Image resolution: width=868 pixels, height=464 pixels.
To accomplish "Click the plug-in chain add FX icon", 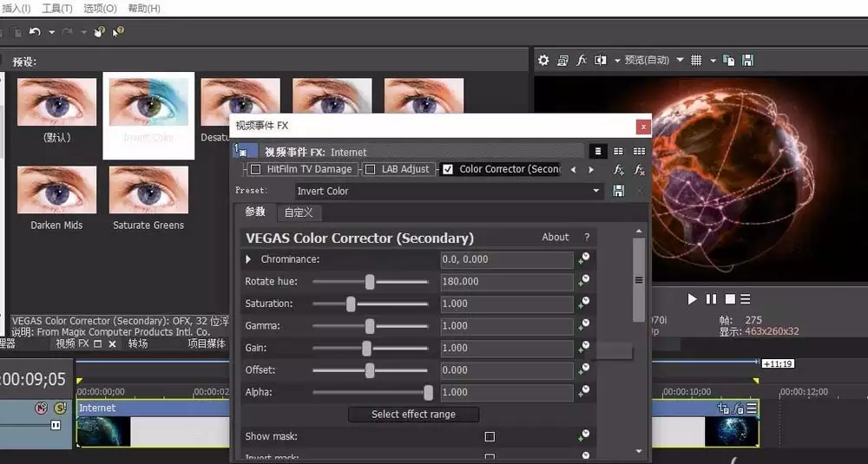I will click(619, 170).
